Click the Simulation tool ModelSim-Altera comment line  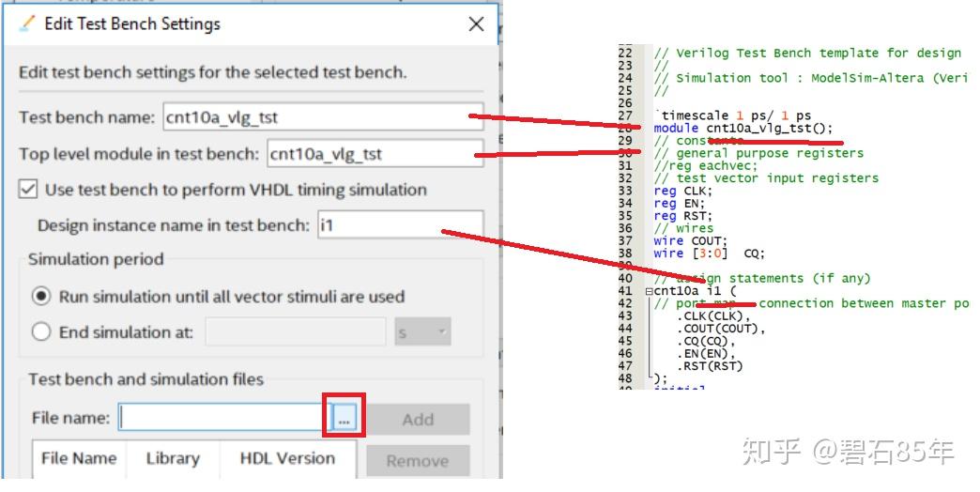click(x=810, y=78)
